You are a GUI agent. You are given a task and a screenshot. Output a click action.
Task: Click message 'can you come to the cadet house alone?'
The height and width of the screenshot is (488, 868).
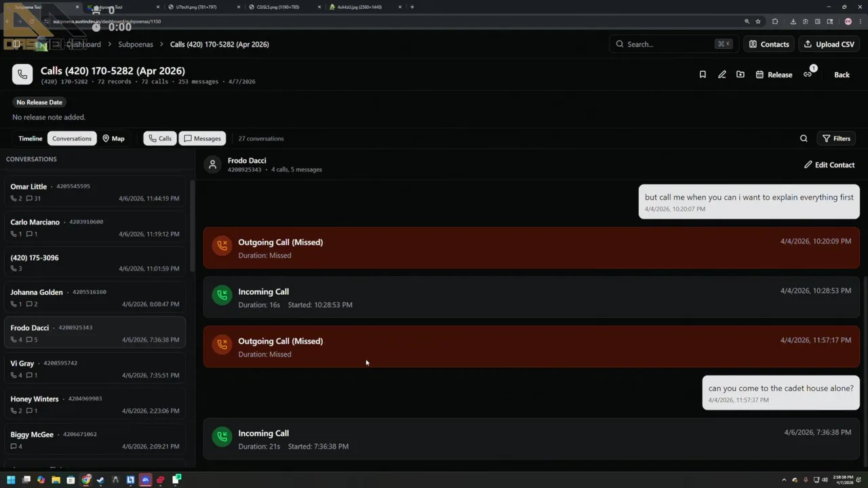(x=781, y=392)
